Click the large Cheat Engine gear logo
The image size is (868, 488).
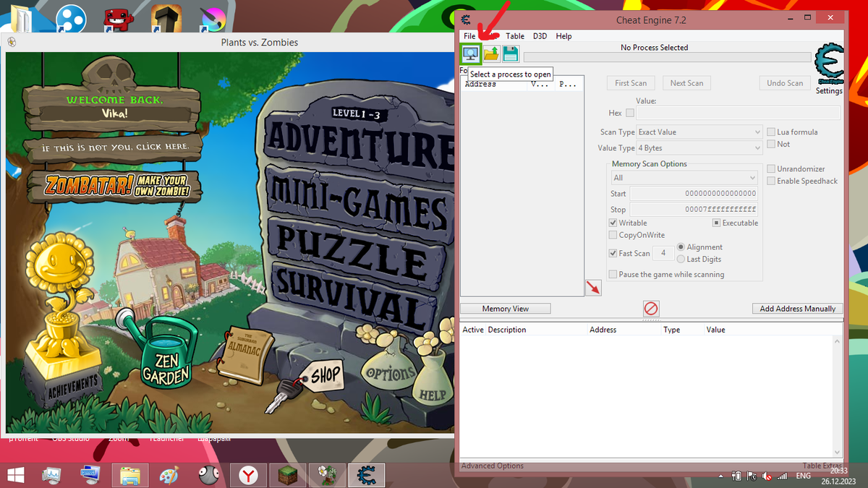click(x=829, y=65)
